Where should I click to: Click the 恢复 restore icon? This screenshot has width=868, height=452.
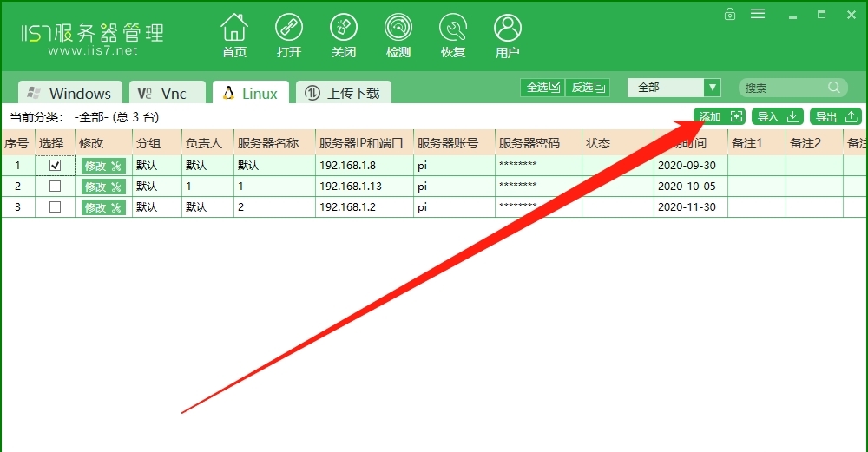pyautogui.click(x=453, y=36)
